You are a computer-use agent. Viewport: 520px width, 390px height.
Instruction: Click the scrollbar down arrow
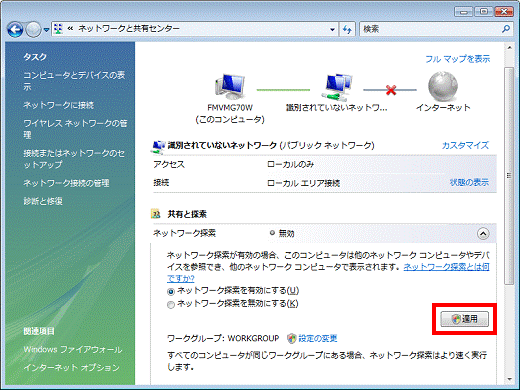[x=509, y=379]
